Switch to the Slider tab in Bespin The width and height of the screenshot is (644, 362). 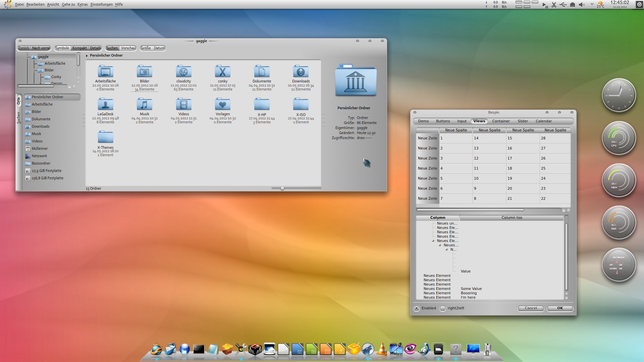point(523,121)
